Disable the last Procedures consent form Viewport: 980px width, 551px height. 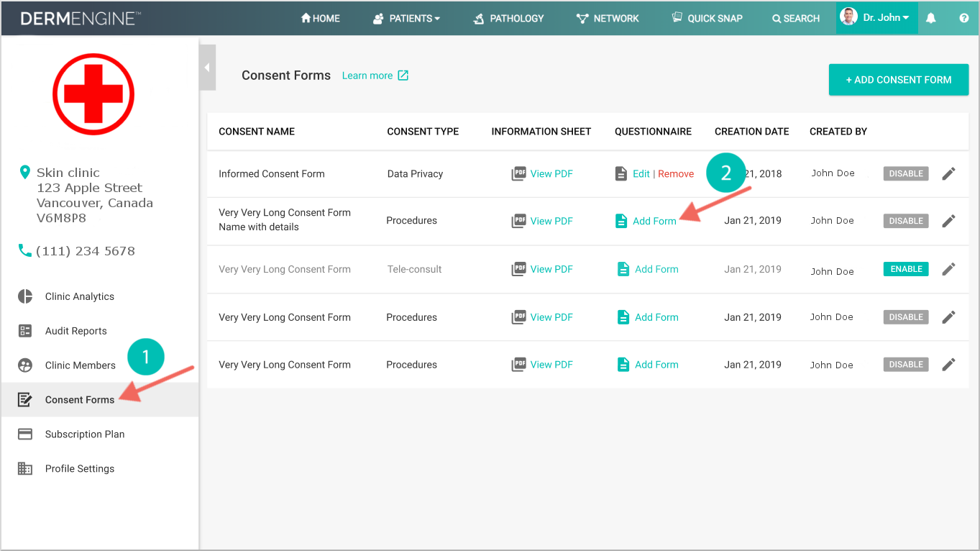pos(905,365)
